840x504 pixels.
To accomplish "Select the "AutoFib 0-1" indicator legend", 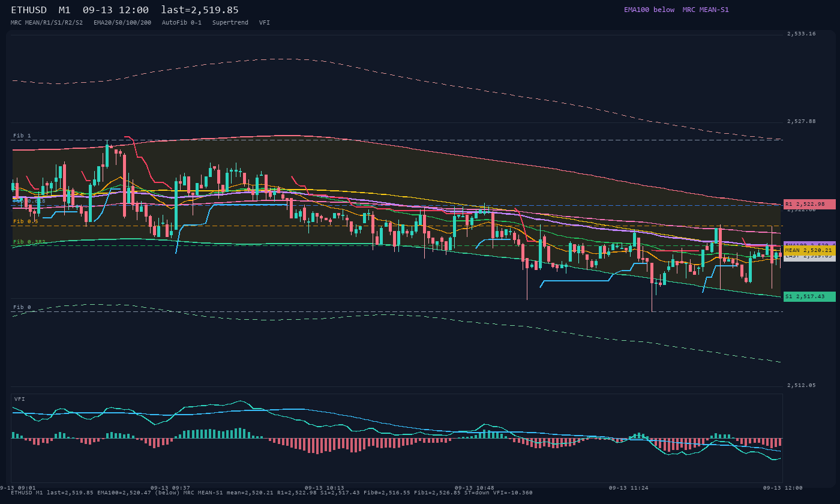I will pyautogui.click(x=182, y=22).
